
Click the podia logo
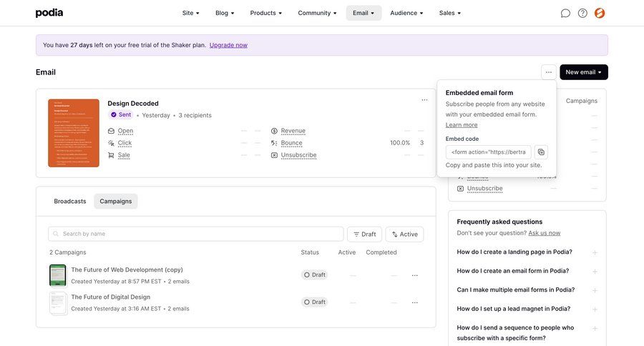(x=49, y=13)
